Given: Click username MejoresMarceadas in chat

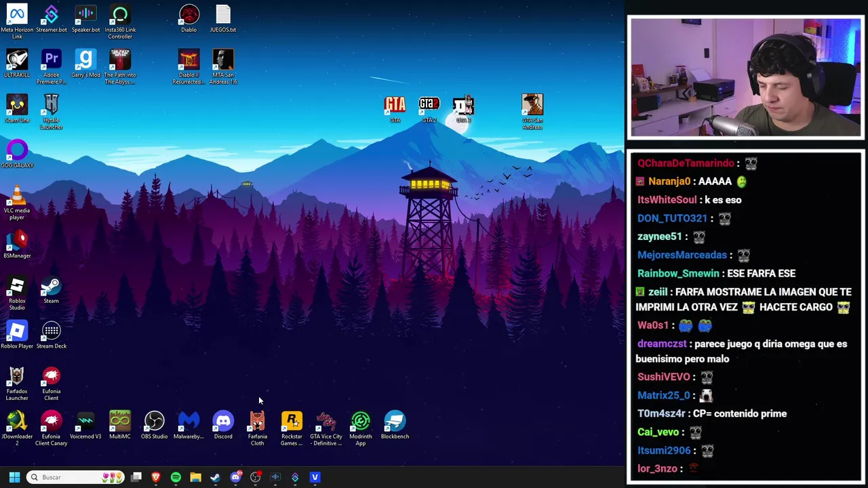Looking at the screenshot, I should 682,255.
